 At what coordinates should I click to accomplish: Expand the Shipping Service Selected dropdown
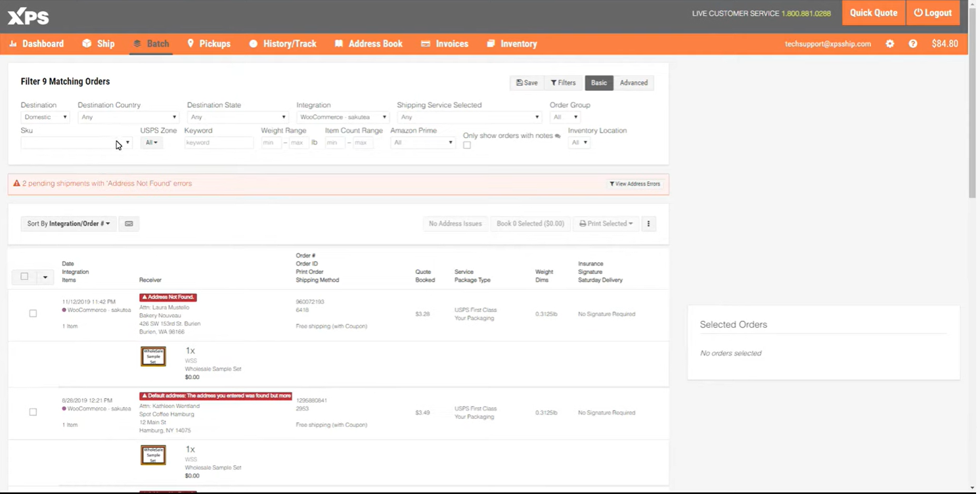pyautogui.click(x=468, y=116)
